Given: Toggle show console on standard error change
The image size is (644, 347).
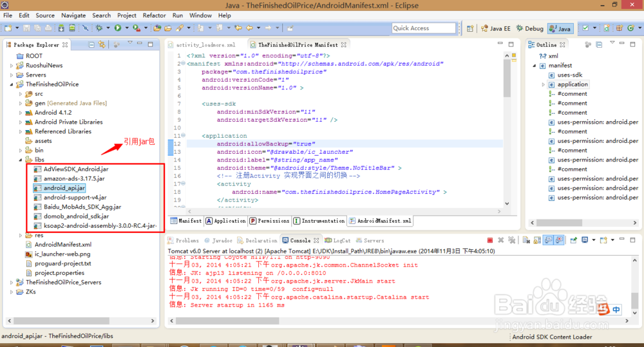Looking at the screenshot, I should [x=559, y=240].
